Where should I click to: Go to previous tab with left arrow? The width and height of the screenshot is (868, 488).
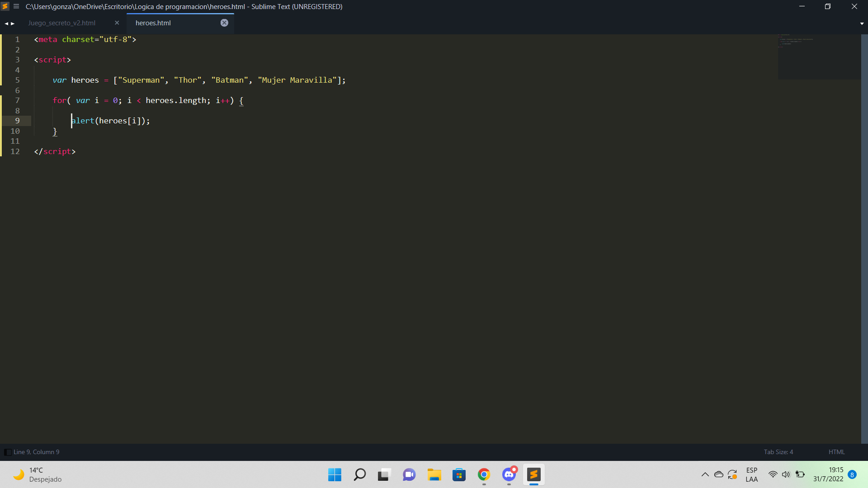click(6, 23)
